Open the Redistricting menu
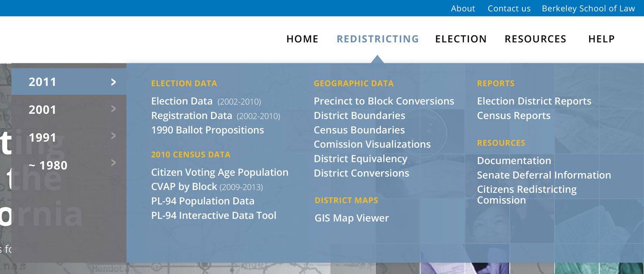 tap(377, 39)
